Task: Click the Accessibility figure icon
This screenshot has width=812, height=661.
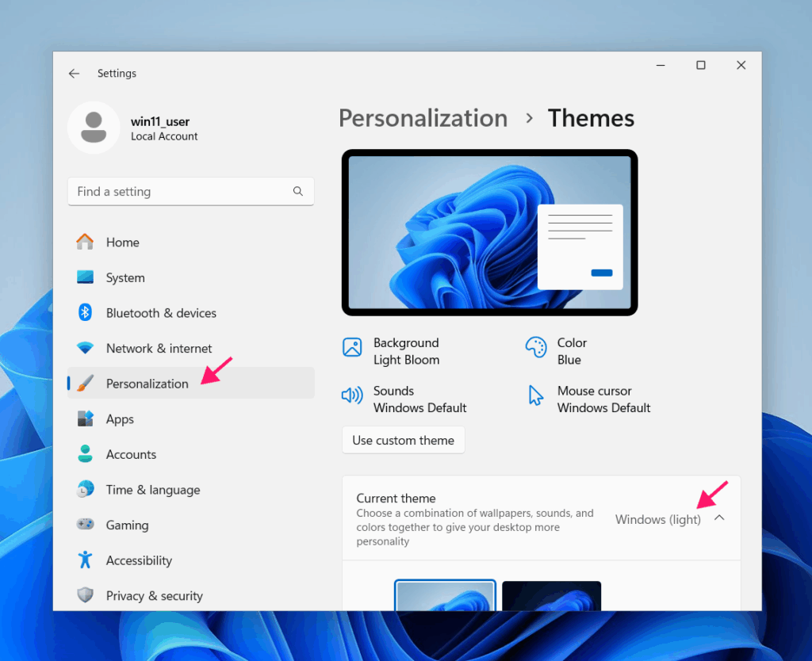Action: coord(85,560)
